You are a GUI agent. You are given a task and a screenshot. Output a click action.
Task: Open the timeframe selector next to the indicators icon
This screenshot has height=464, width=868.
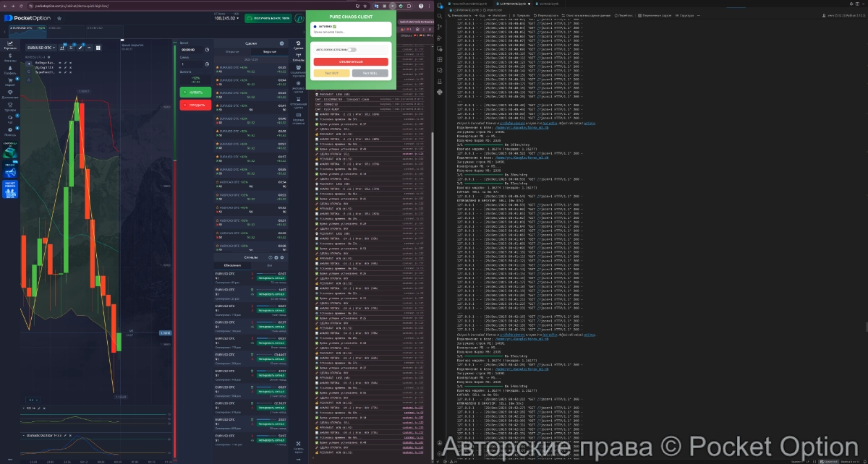point(71,48)
